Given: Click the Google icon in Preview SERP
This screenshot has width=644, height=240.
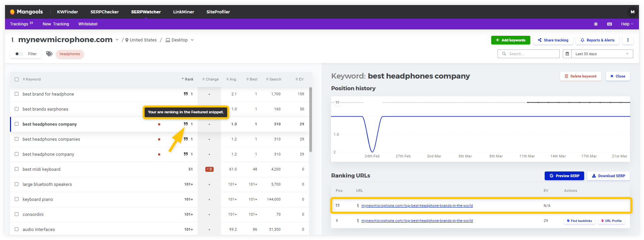Looking at the screenshot, I should [x=551, y=176].
